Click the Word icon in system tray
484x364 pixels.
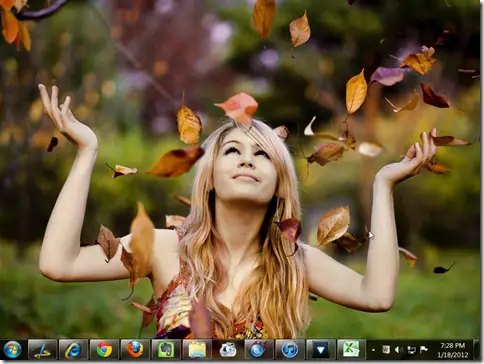pyautogui.click(x=386, y=350)
